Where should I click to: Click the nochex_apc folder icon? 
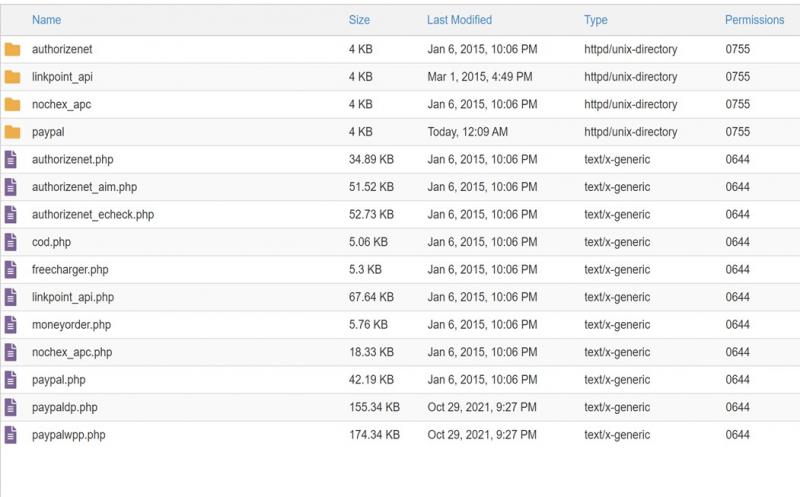click(x=12, y=105)
